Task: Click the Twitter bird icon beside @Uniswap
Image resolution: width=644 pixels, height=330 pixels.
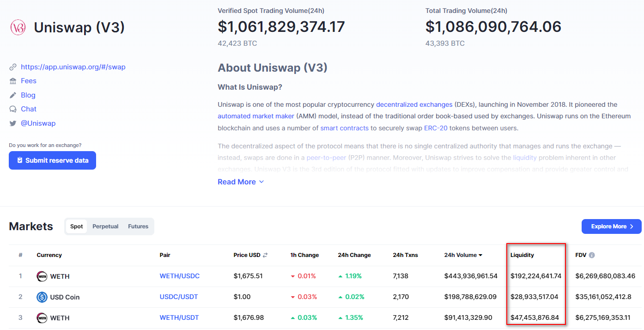Action: [13, 123]
